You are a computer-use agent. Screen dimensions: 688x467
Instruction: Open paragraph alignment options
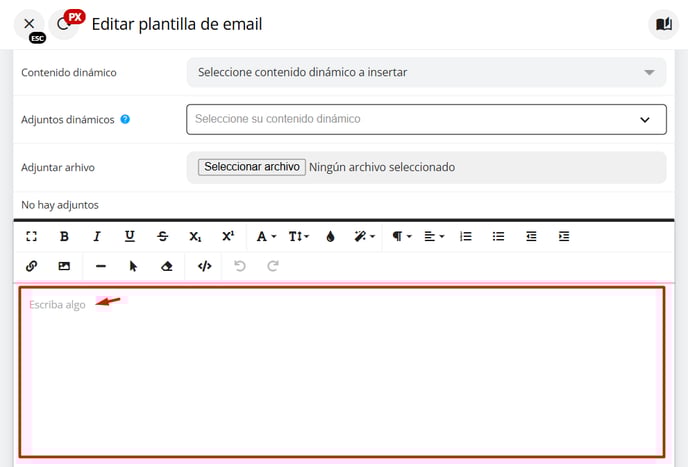click(x=433, y=237)
